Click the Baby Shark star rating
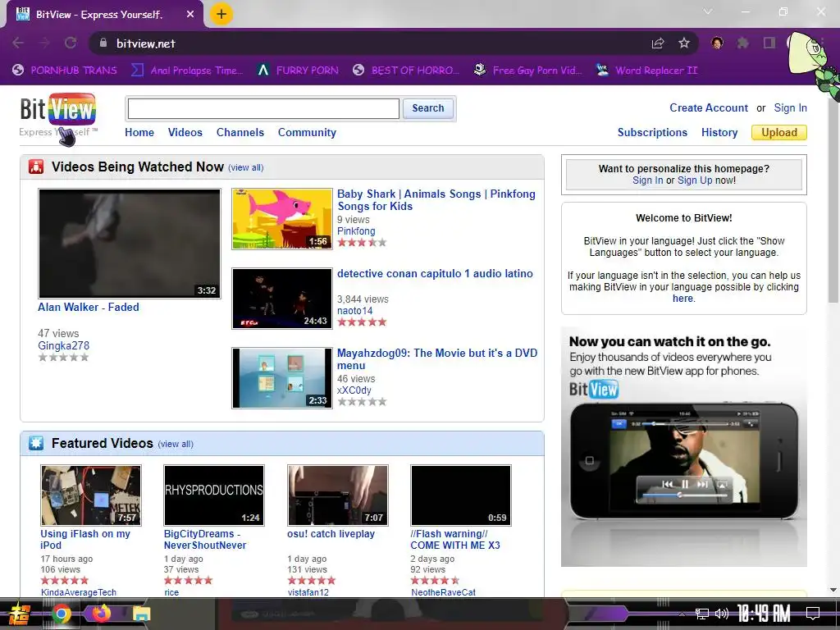Screen dimensions: 840x630 point(362,242)
